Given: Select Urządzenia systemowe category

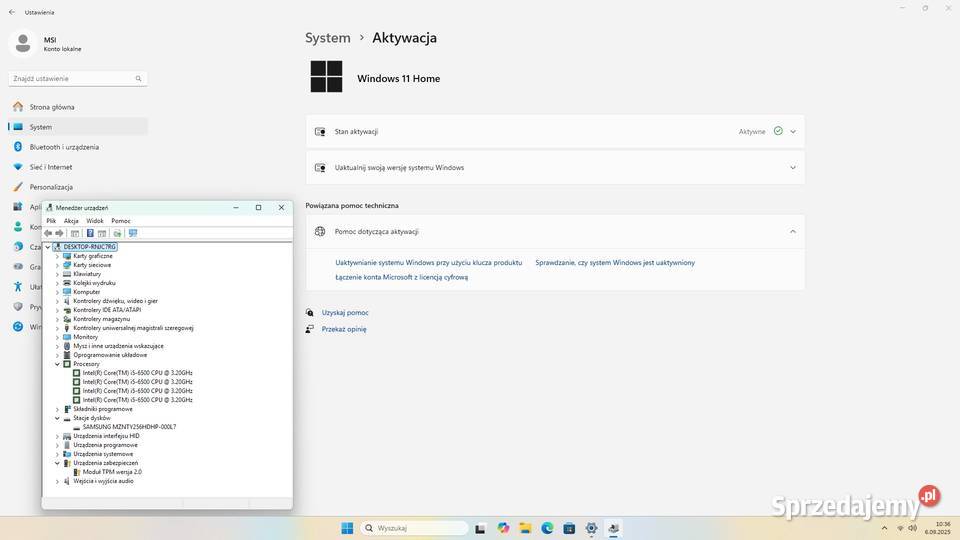Looking at the screenshot, I should [103, 454].
